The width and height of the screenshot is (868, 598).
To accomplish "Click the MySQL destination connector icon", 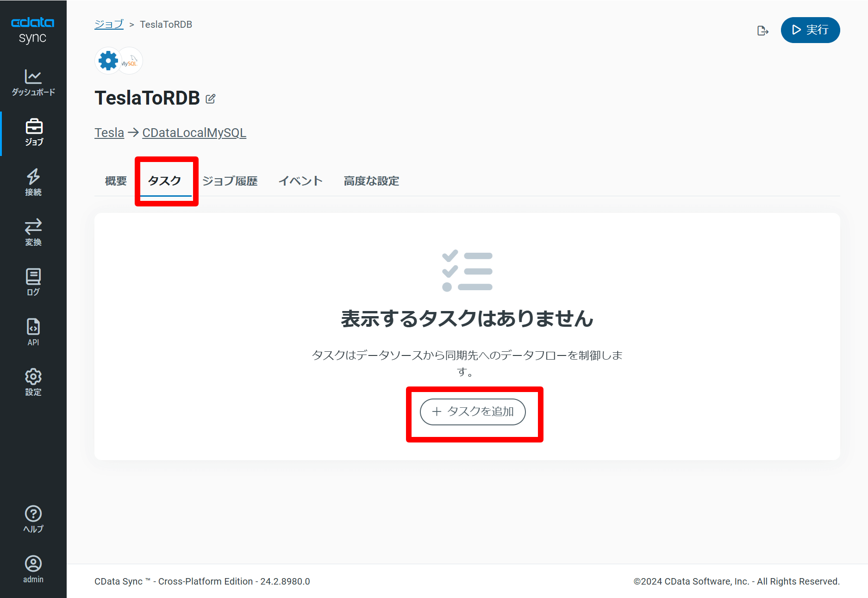I will click(x=130, y=61).
